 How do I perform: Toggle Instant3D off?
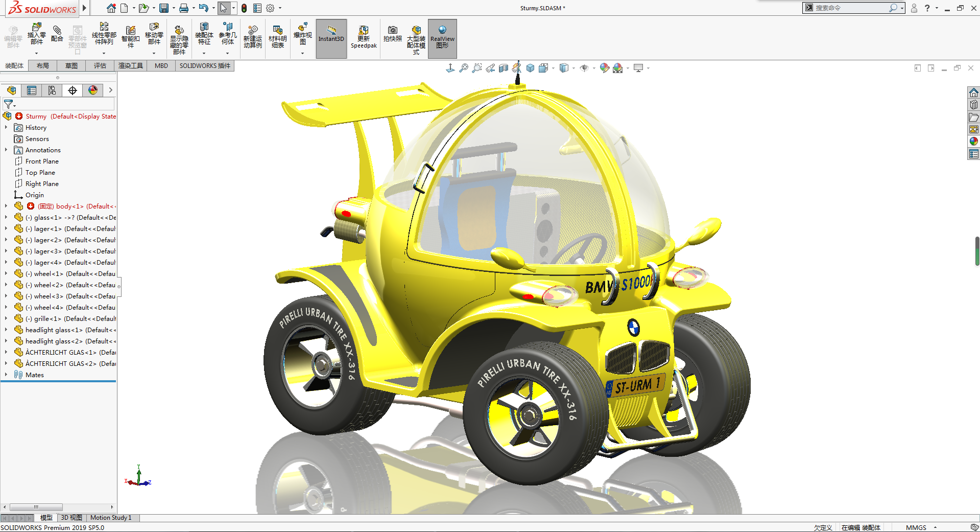pos(331,39)
